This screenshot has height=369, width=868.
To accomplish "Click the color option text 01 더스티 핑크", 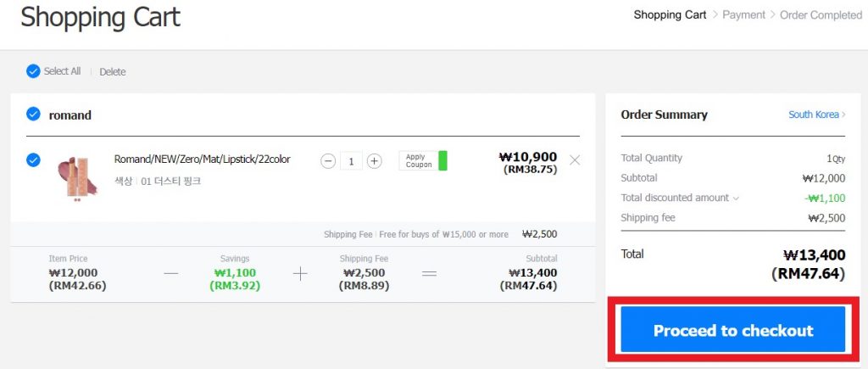I will point(170,182).
